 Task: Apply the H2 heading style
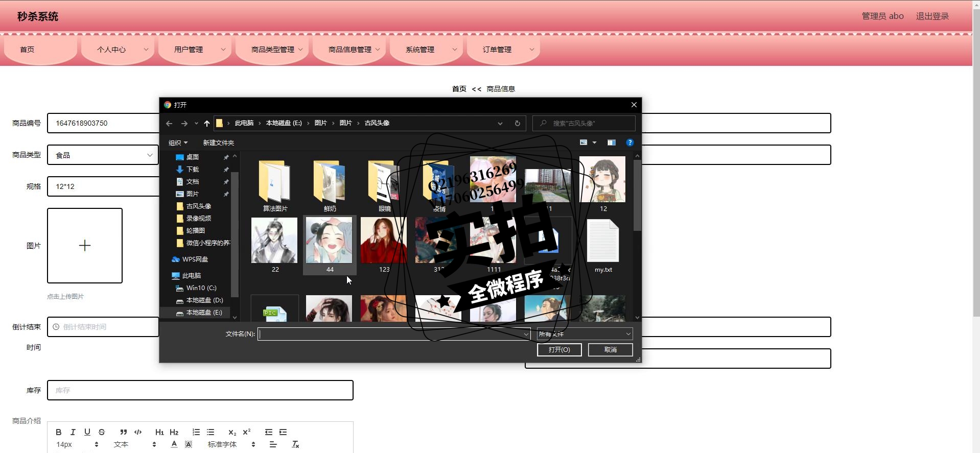coord(174,432)
